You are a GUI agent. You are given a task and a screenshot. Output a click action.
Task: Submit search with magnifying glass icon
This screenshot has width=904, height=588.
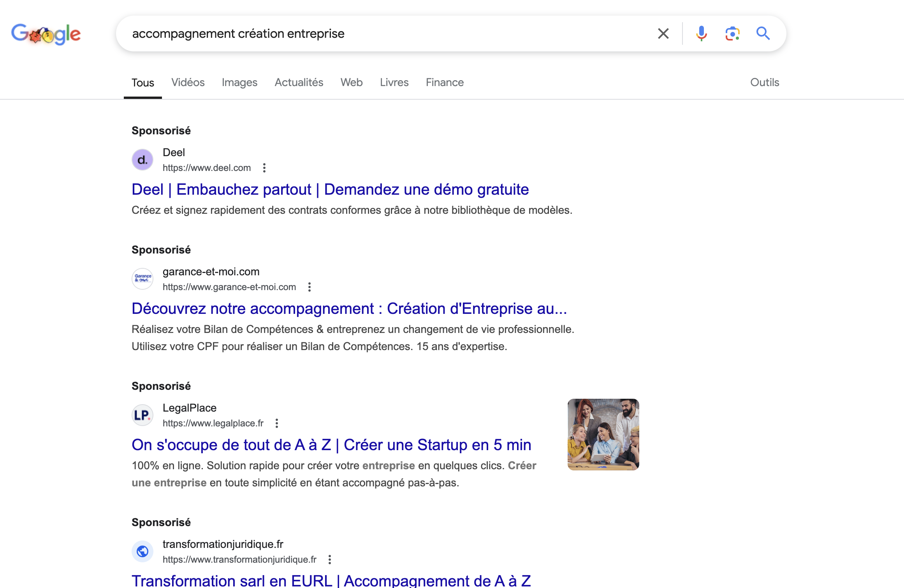[763, 33]
